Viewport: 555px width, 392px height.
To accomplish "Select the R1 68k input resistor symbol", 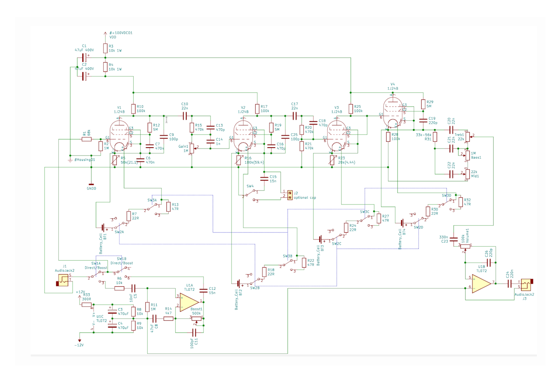I will 87,139.
